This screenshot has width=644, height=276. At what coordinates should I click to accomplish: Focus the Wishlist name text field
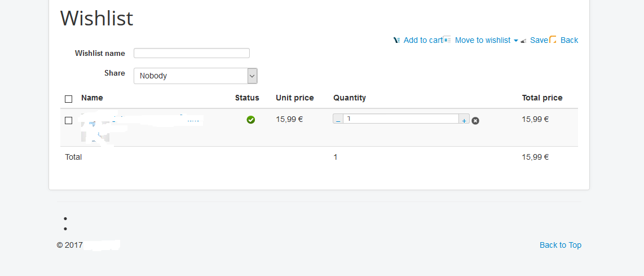[x=192, y=53]
